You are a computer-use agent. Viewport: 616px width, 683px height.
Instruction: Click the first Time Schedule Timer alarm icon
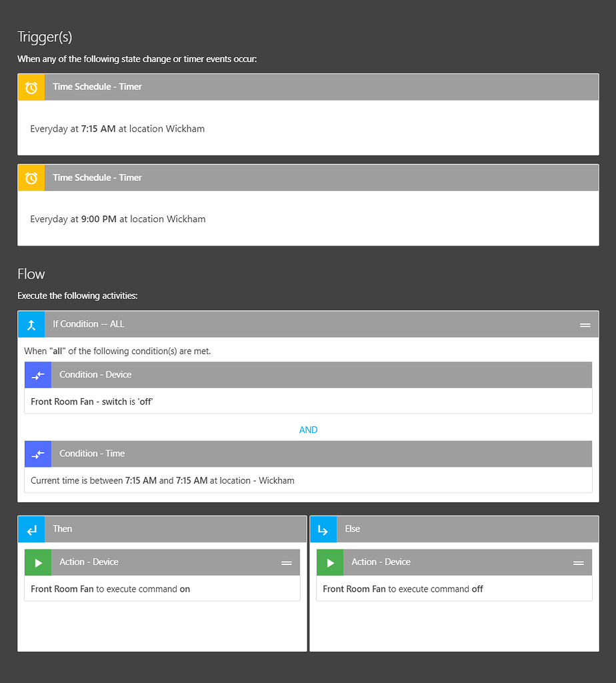31,87
